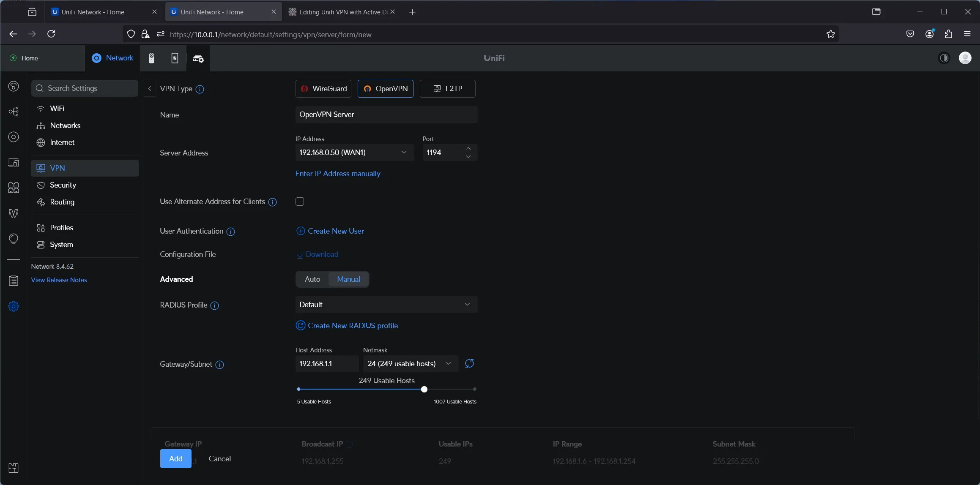Switch to the Network application tab

click(112, 58)
